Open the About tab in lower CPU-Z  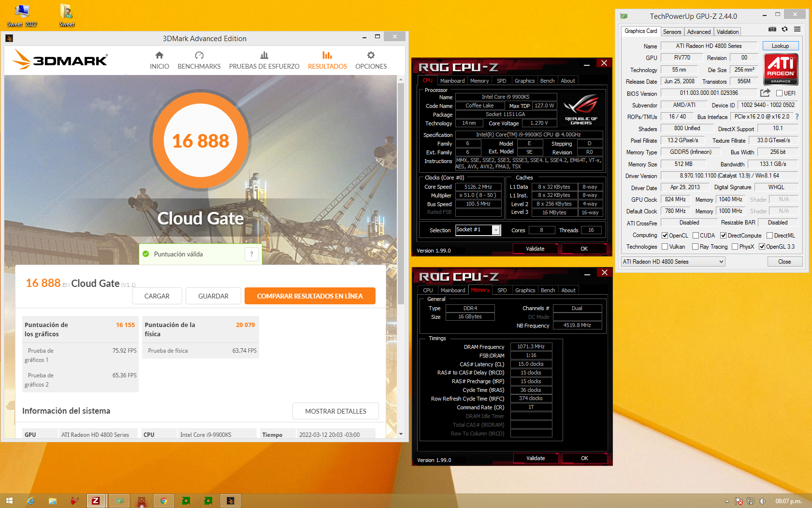(568, 290)
